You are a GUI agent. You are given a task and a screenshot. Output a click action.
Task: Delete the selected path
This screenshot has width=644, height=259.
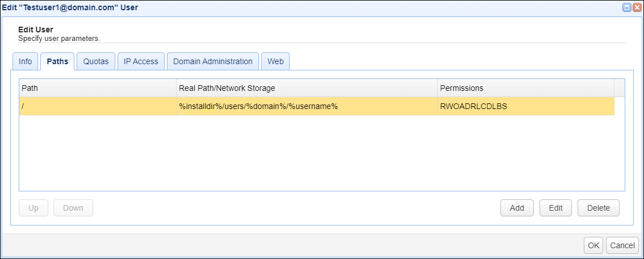599,208
